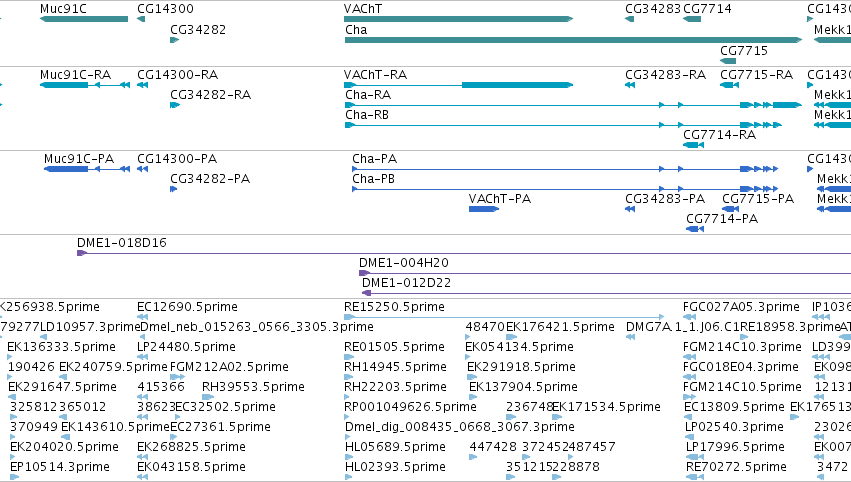Click the CG7715 gene glyph
This screenshot has height=482, width=851.
728,61
